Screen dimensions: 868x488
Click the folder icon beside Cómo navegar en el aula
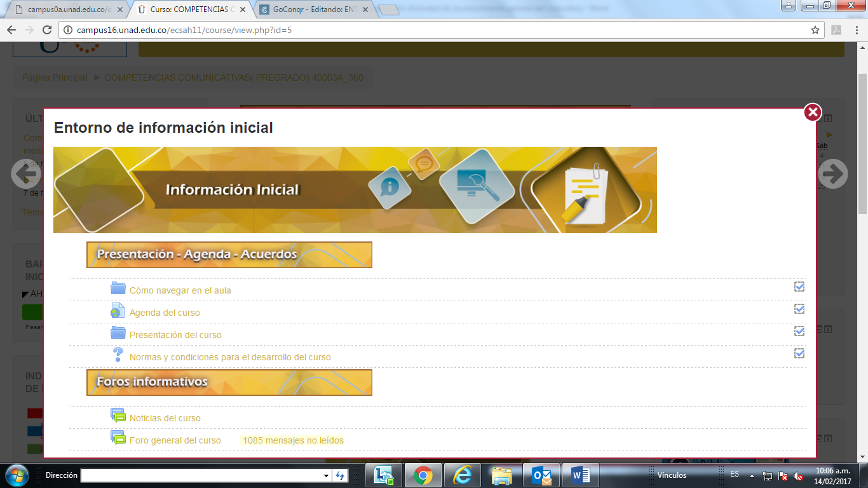pos(118,288)
